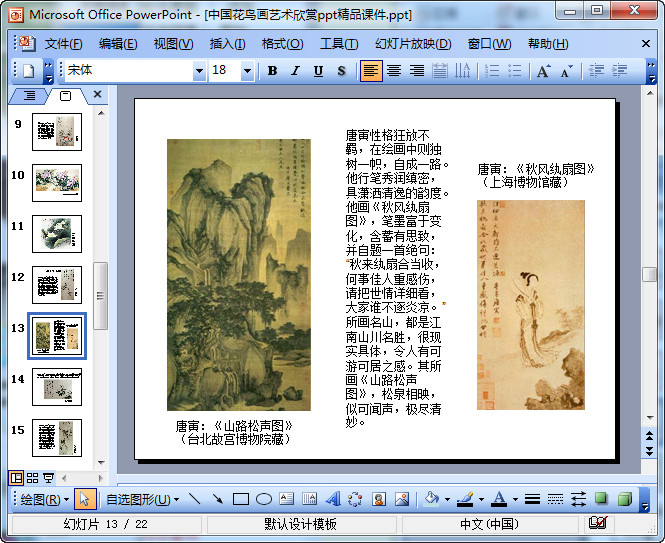Screen dimensions: 665x543
Task: Open the 帮助(H) menu
Action: click(548, 44)
